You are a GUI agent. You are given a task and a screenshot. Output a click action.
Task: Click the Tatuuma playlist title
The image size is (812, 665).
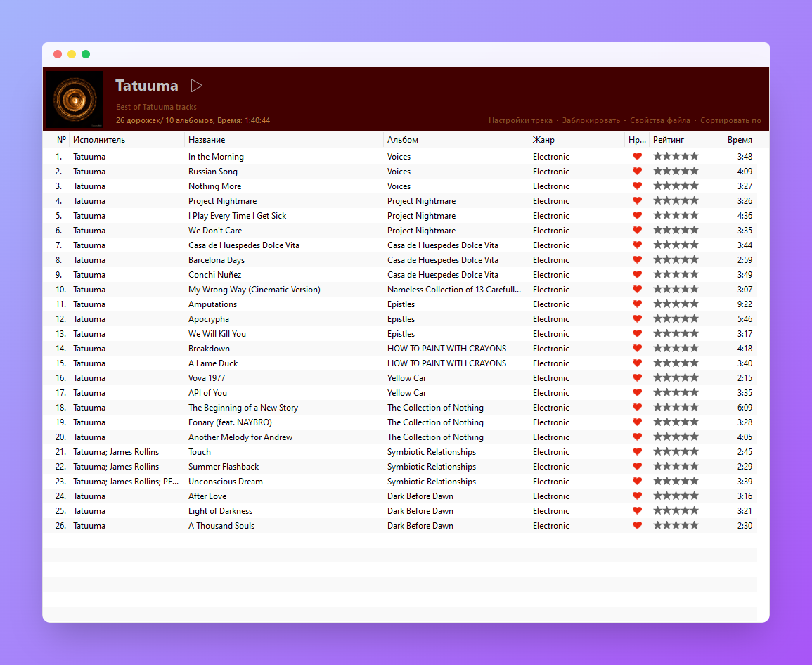146,86
